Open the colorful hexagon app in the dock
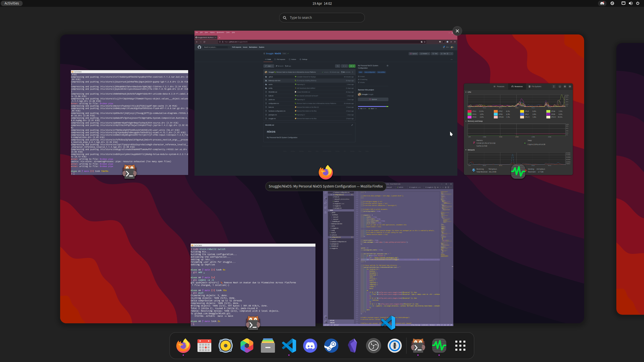This screenshot has height=362, width=644. [247, 346]
